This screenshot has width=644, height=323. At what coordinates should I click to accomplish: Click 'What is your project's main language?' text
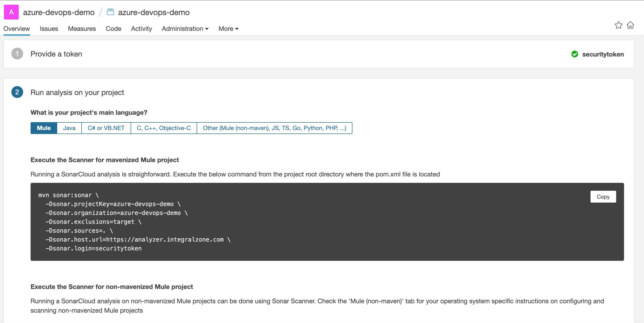pos(89,112)
